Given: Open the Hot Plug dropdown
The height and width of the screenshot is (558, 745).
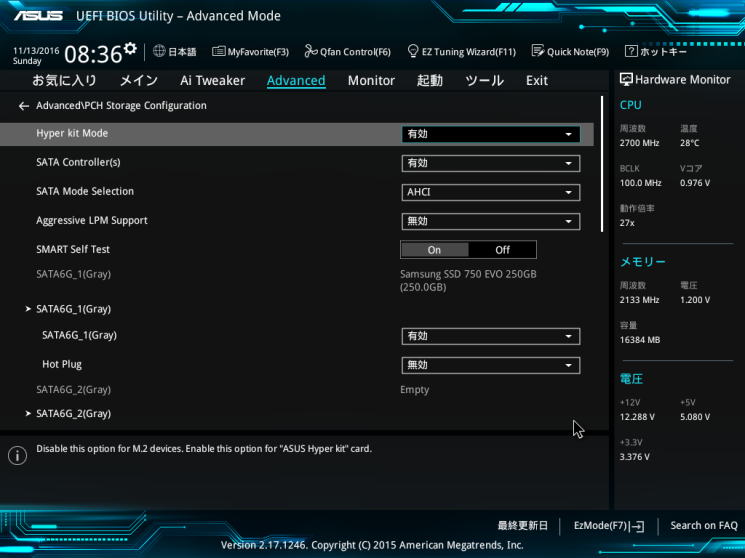Looking at the screenshot, I should click(x=491, y=366).
